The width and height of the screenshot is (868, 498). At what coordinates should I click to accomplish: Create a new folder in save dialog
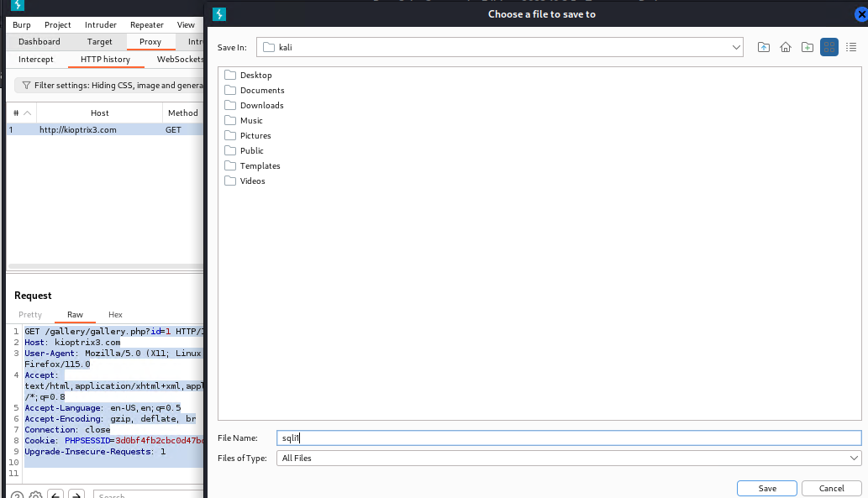[808, 48]
